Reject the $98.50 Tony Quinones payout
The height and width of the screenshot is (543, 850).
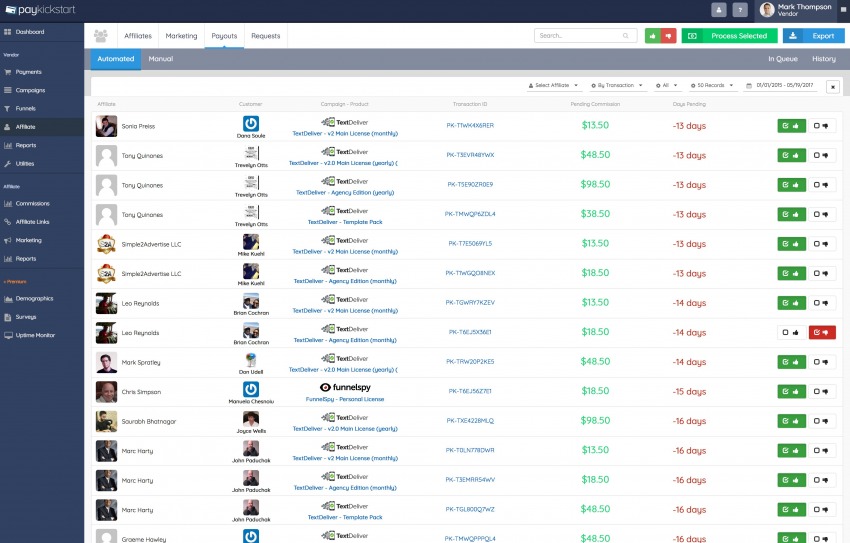(x=821, y=185)
